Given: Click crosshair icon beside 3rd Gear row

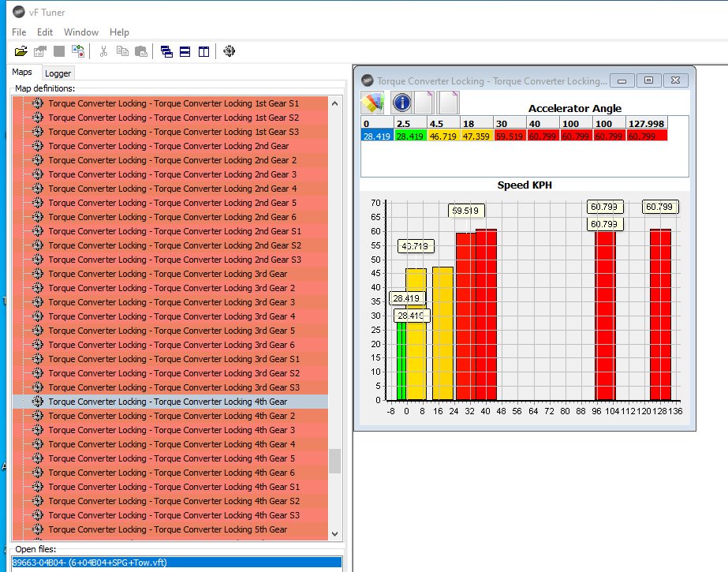Looking at the screenshot, I should 38,274.
